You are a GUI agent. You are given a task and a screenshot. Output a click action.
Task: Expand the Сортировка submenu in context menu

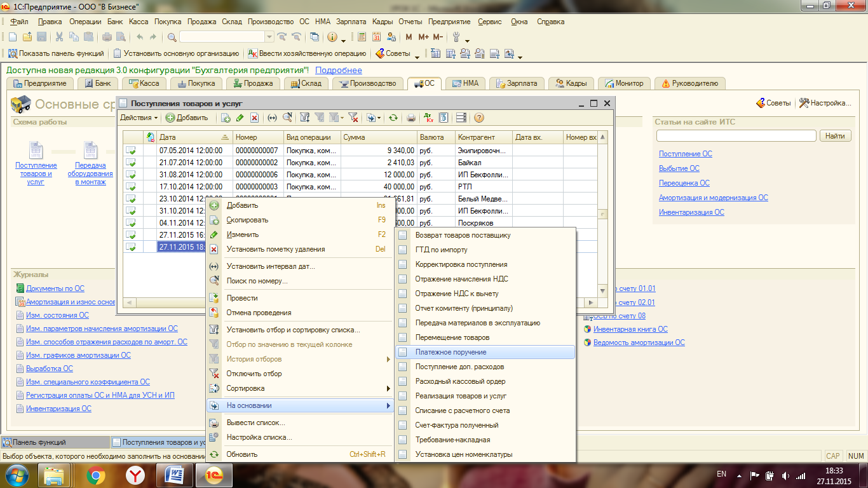300,388
